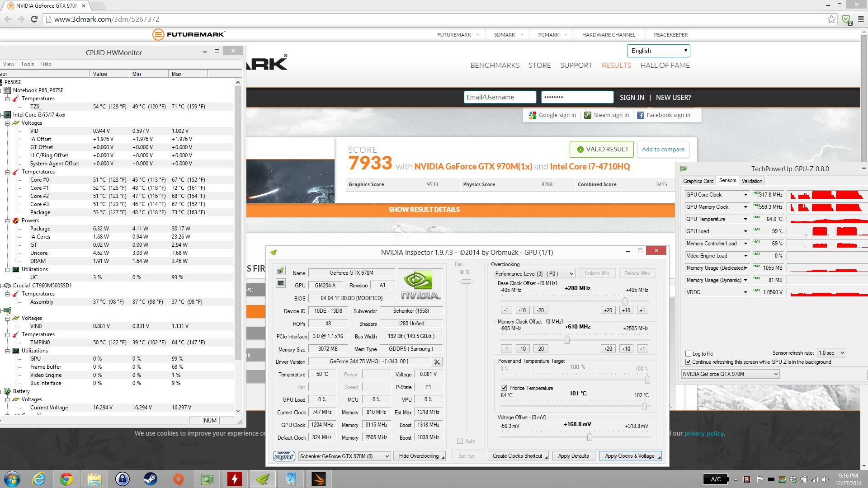Open the GPU Temperature sensor dropdown
868x488 pixels.
(x=745, y=219)
